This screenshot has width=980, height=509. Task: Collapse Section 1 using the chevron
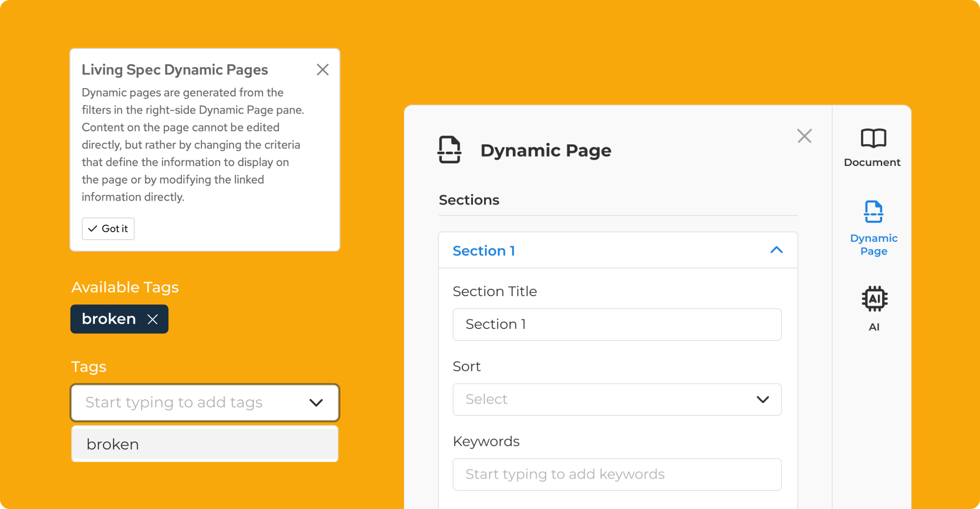coord(776,251)
